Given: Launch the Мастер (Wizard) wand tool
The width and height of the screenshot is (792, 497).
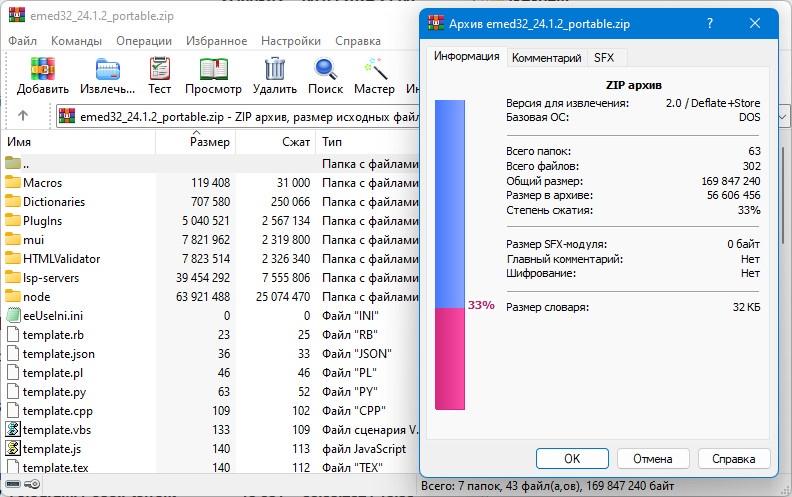Looking at the screenshot, I should tap(375, 69).
